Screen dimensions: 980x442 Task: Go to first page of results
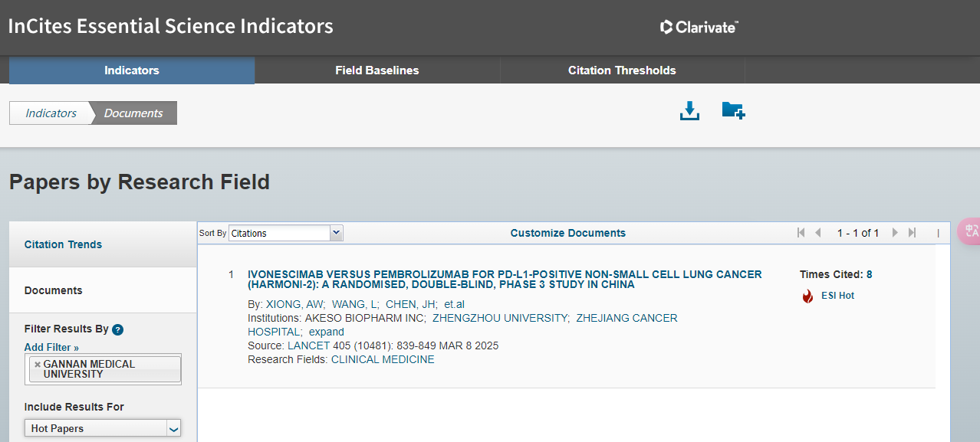[x=801, y=233]
